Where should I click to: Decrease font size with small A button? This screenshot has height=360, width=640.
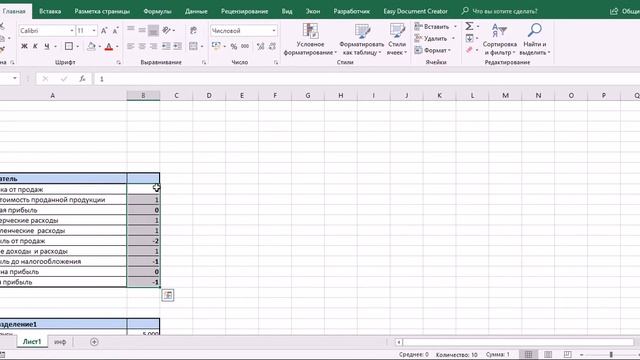[x=116, y=31]
